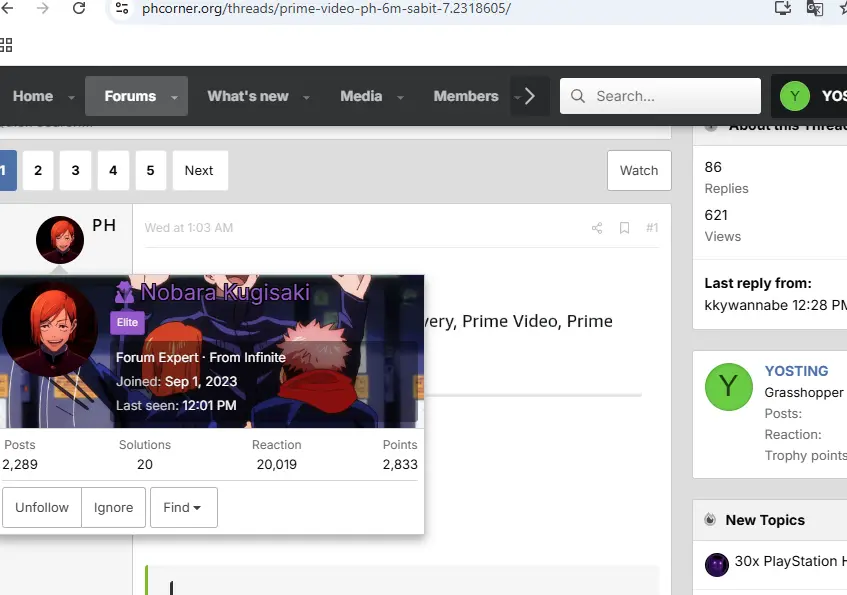Click the nav overflow right chevron
Screen dimensions: 847x595
pos(530,96)
